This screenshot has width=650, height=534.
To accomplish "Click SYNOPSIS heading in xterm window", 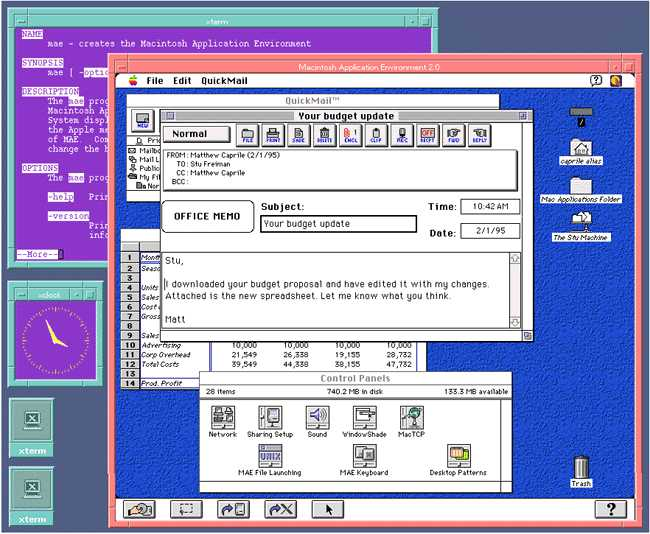I will (x=43, y=63).
